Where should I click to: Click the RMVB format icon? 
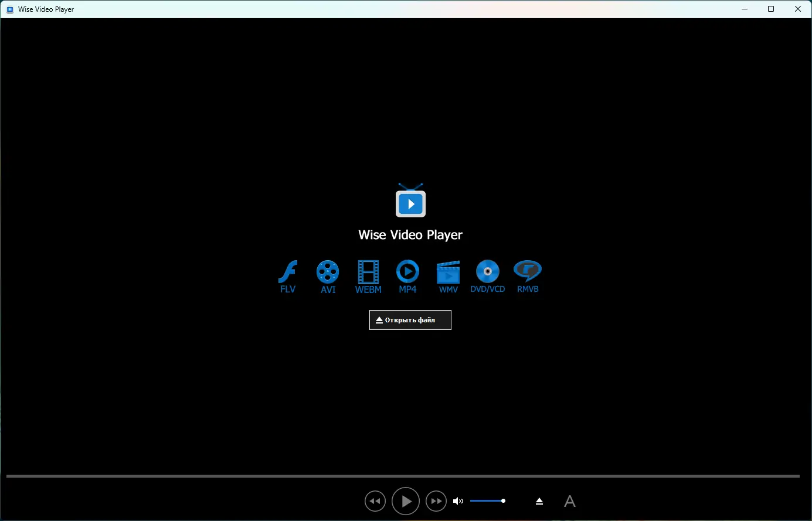pos(528,277)
